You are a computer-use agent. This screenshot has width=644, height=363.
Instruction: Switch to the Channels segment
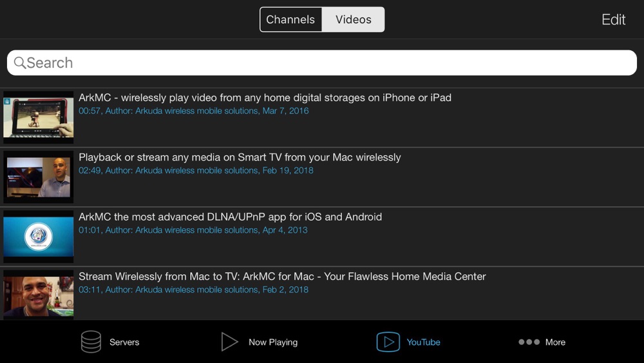[290, 19]
